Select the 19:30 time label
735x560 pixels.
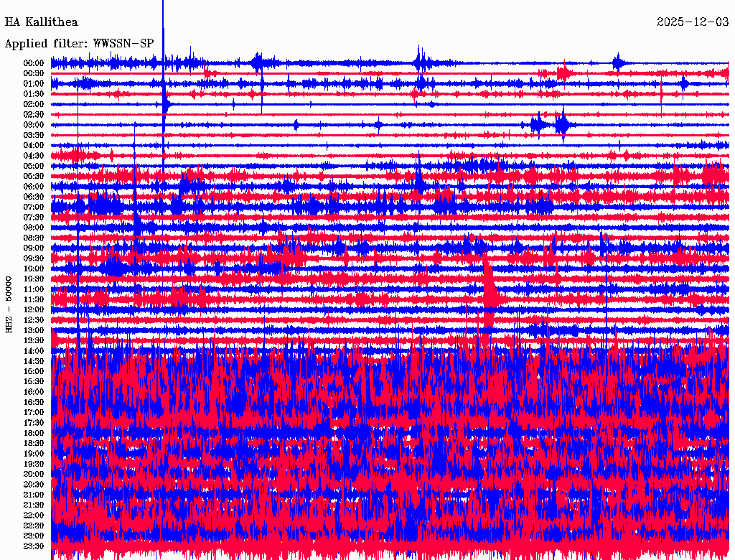pyautogui.click(x=34, y=464)
